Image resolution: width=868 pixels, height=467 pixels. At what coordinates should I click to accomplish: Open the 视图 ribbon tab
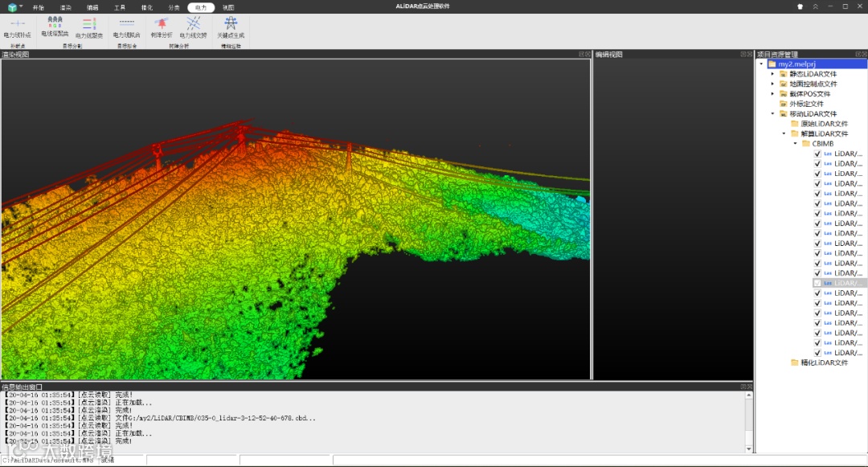click(x=228, y=7)
